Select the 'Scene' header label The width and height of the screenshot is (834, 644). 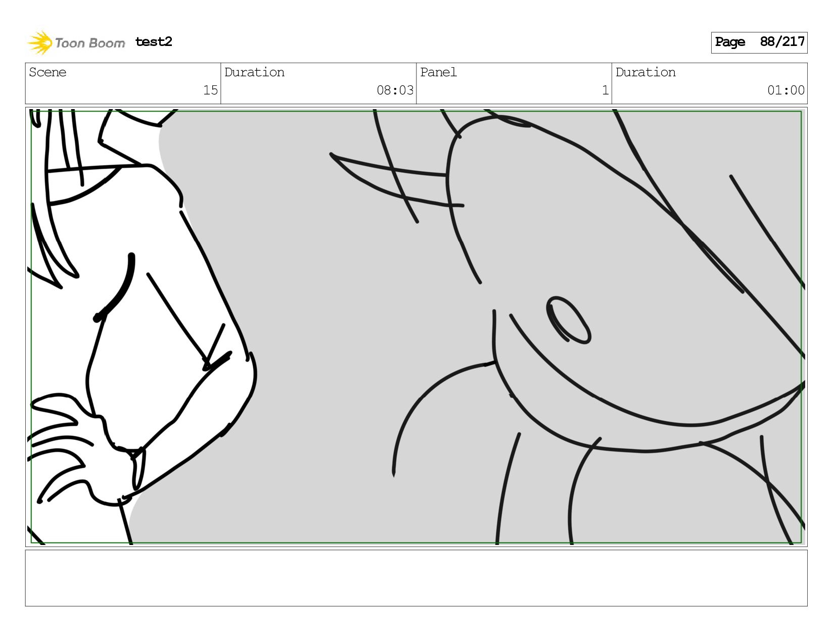[48, 72]
